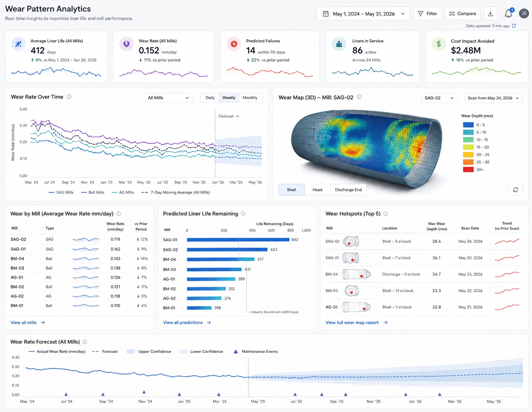This screenshot has width=532, height=412.
Task: Toggle Lower Confidence legend entry
Action: click(x=201, y=352)
